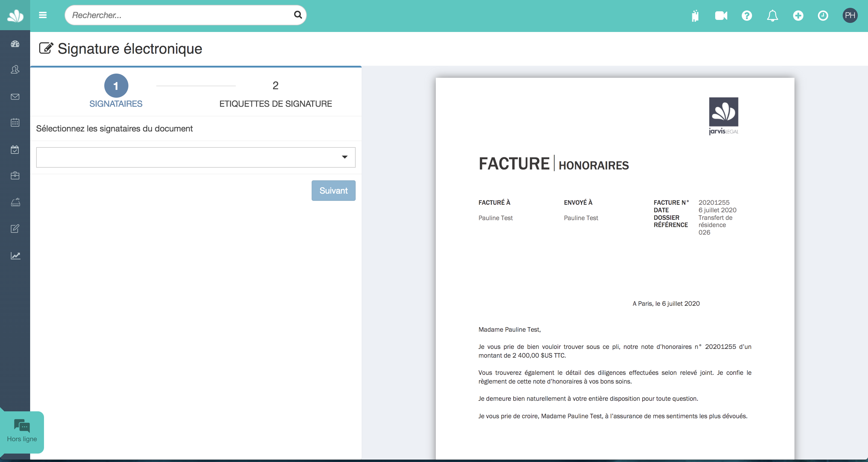The image size is (868, 462).
Task: Open notifications bell icon
Action: [x=772, y=15]
